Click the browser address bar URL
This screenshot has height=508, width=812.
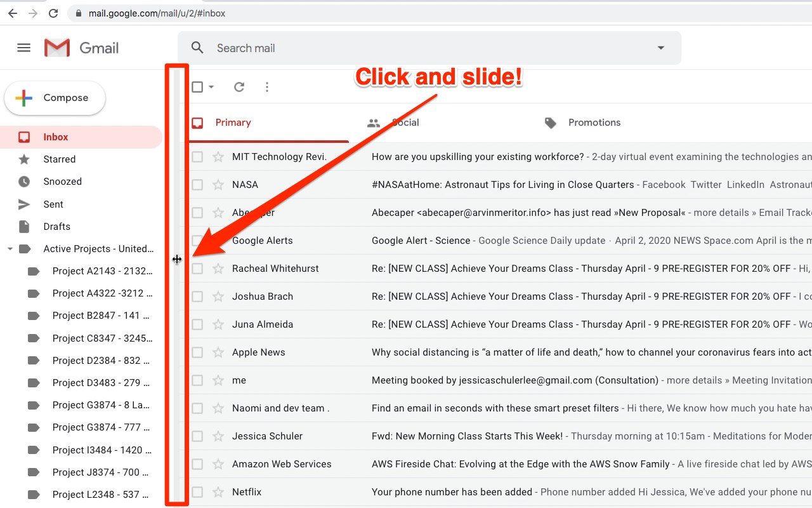156,13
